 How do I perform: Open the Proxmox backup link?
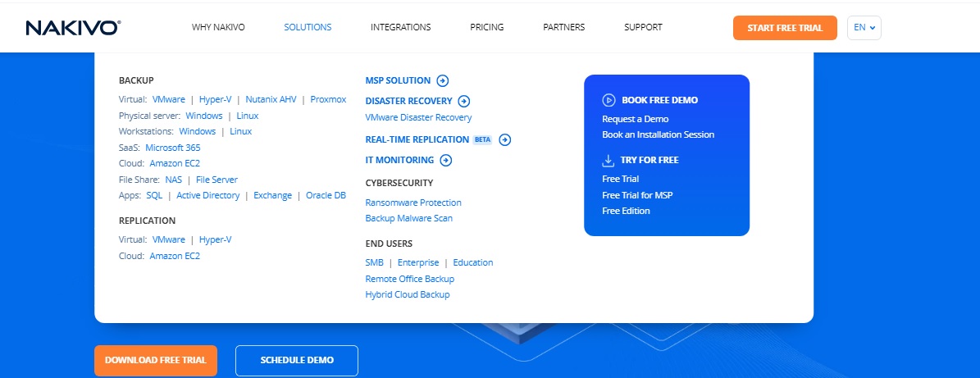328,100
